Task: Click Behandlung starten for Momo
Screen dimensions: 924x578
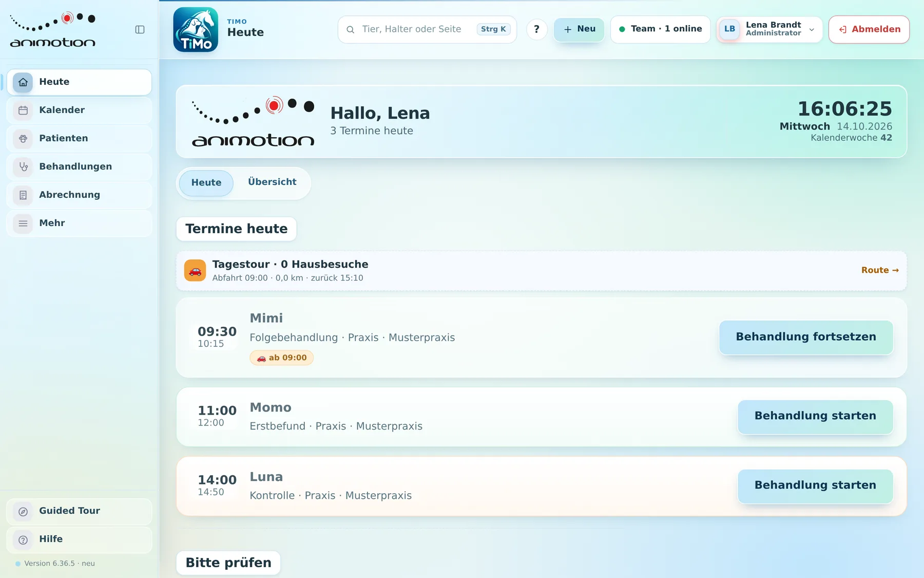Action: (x=815, y=416)
